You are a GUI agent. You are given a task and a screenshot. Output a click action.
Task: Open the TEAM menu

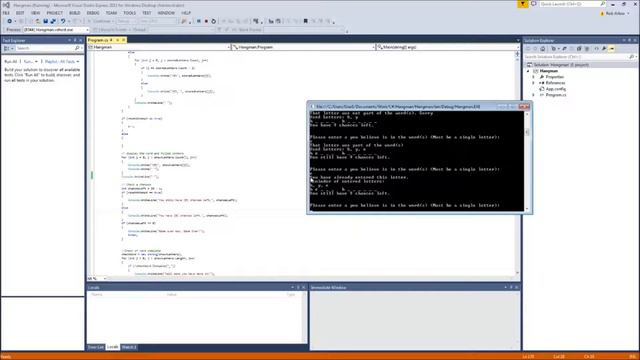[111, 13]
